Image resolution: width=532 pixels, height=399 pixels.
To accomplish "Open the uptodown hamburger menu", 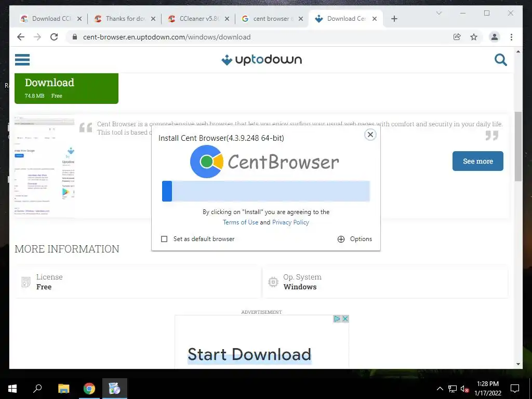I will [x=22, y=60].
